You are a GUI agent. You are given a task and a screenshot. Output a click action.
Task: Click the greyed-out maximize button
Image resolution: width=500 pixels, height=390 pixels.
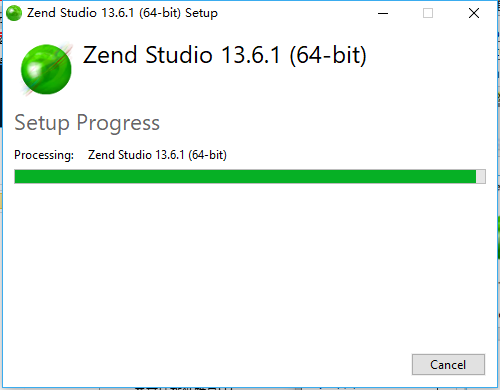pyautogui.click(x=428, y=13)
